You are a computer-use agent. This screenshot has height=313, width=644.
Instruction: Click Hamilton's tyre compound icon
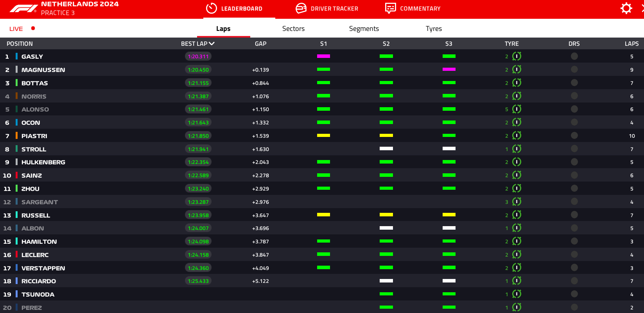517,241
